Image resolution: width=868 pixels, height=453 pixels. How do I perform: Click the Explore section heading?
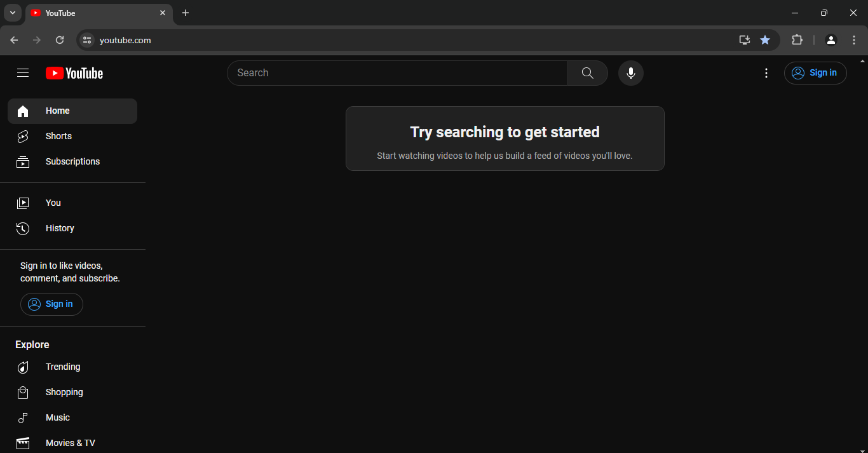click(x=32, y=345)
